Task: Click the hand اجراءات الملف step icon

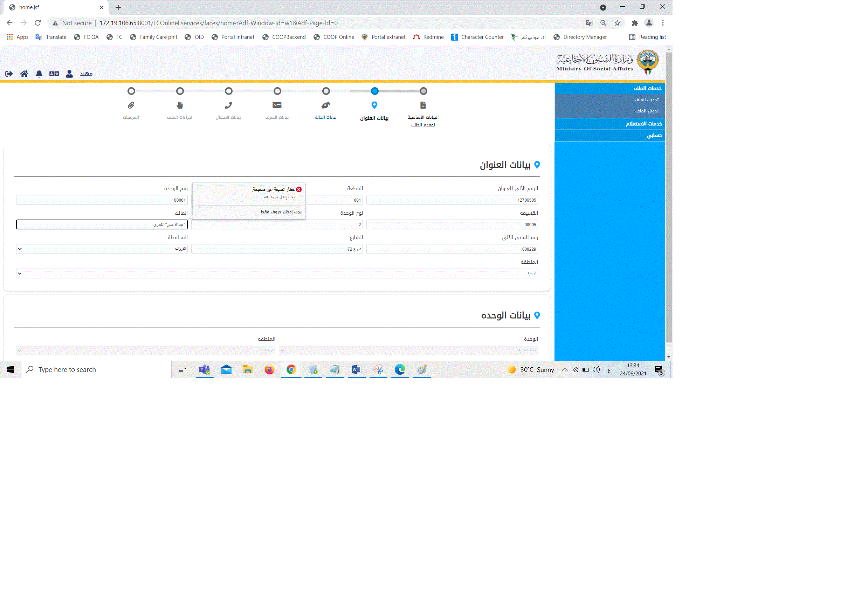Action: coord(180,105)
